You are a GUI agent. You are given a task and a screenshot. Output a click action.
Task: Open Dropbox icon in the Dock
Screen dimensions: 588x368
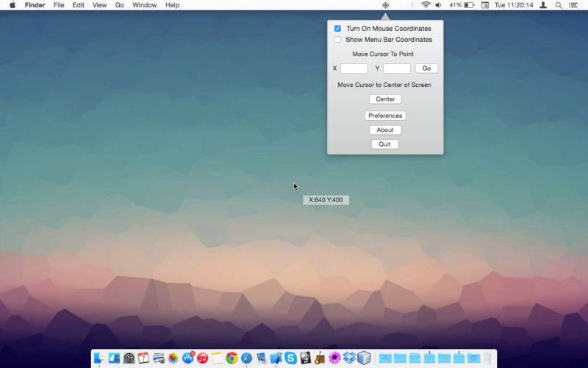[350, 358]
